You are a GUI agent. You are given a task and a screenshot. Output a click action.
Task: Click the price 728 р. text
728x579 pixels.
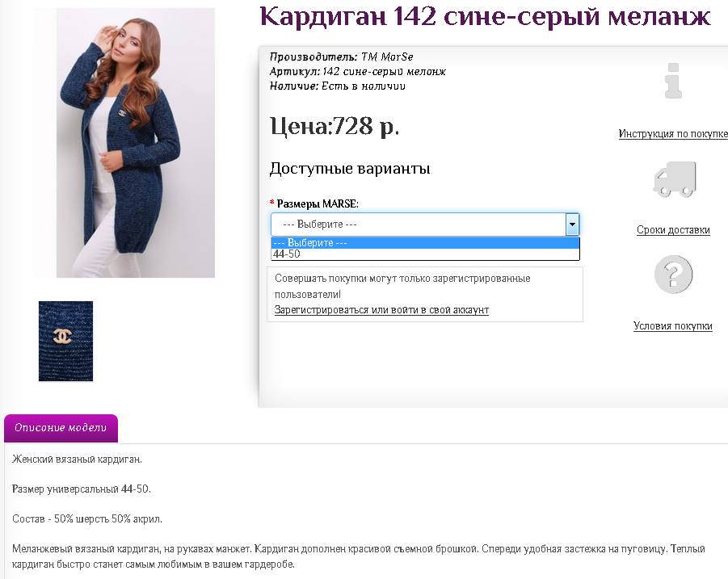(335, 127)
